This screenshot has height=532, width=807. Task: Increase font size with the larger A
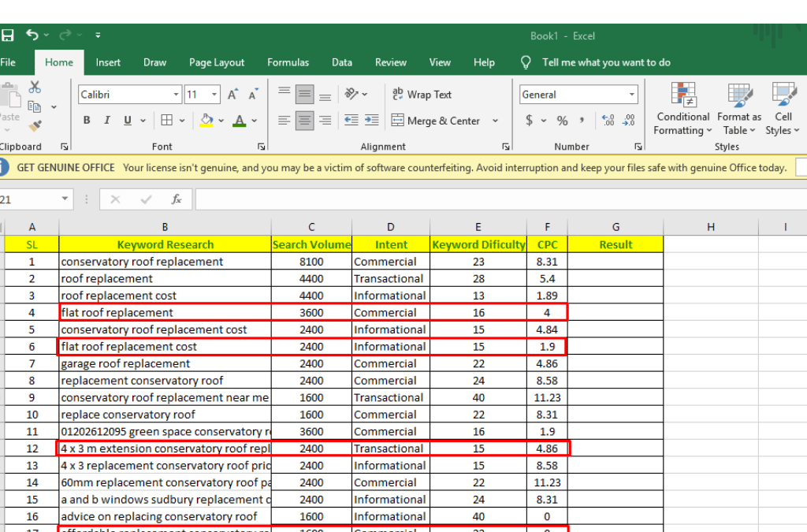pos(232,95)
